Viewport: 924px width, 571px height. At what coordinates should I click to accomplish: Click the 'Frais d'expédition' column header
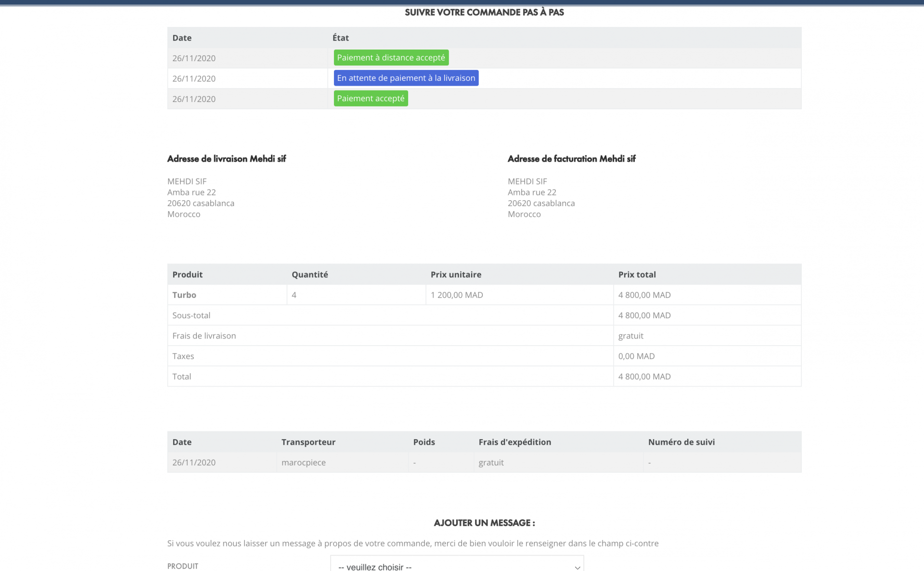[x=514, y=442]
